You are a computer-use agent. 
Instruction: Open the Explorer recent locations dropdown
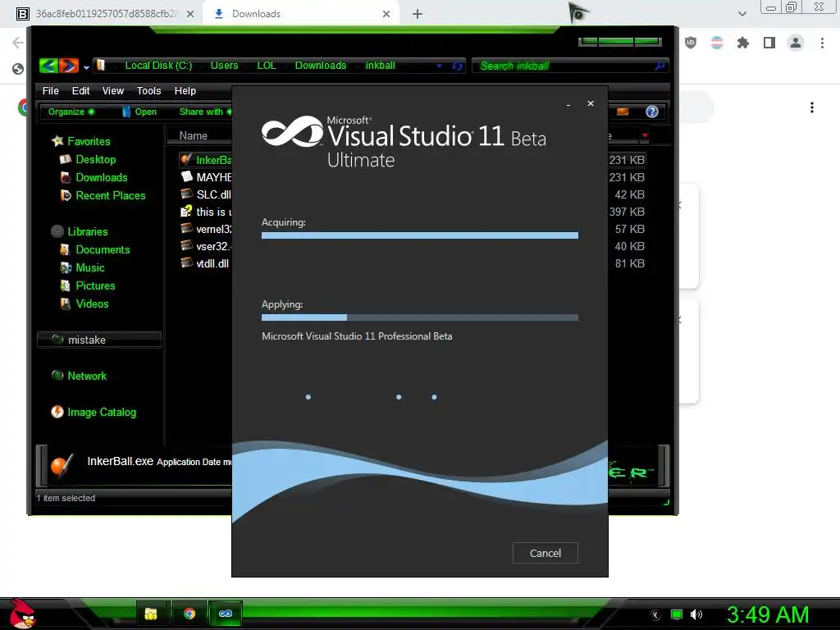86,67
